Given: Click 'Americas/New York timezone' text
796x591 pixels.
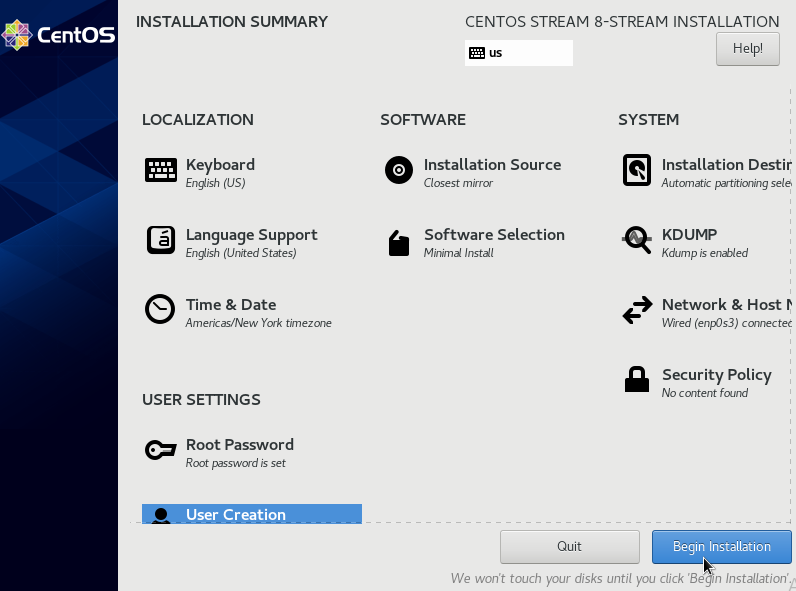Looking at the screenshot, I should [258, 323].
